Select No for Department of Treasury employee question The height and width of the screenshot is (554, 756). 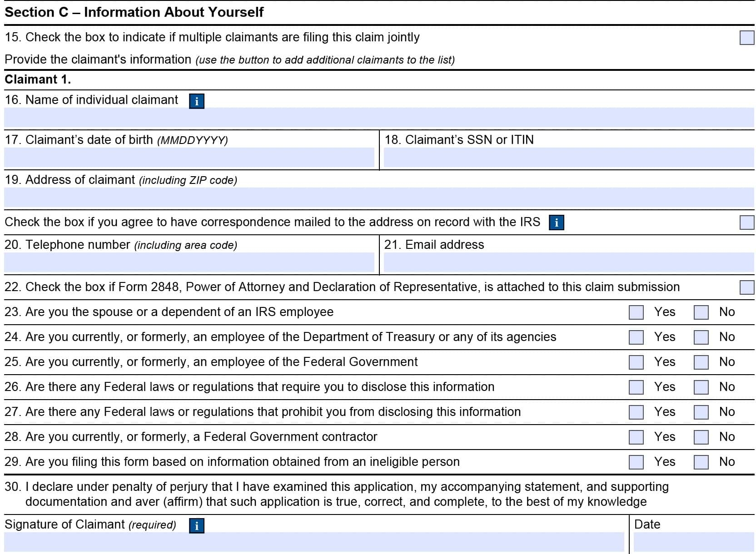pos(701,337)
